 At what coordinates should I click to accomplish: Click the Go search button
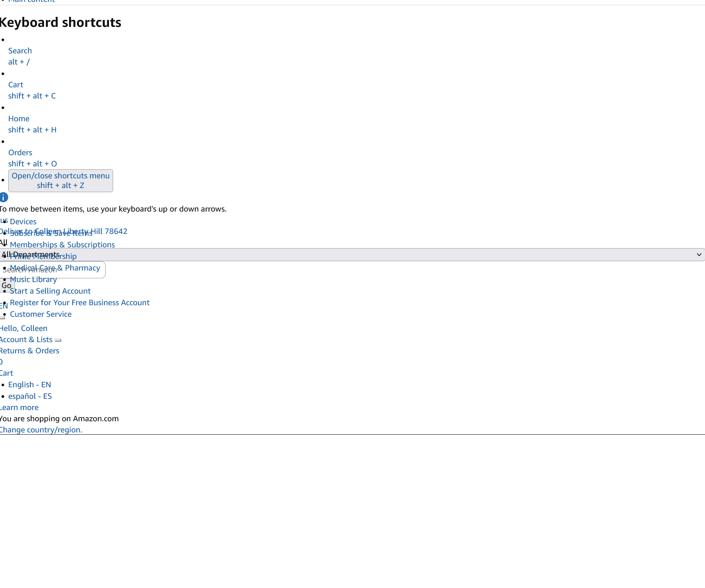click(x=7, y=285)
